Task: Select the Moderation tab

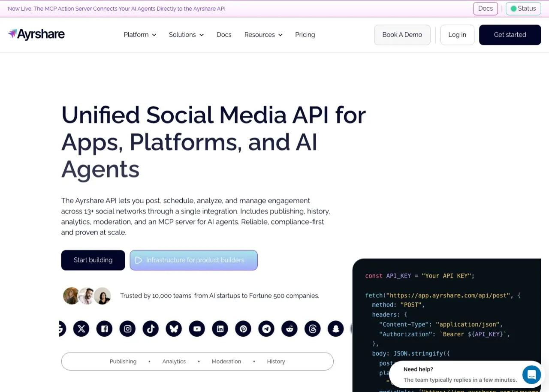Action: 226,362
